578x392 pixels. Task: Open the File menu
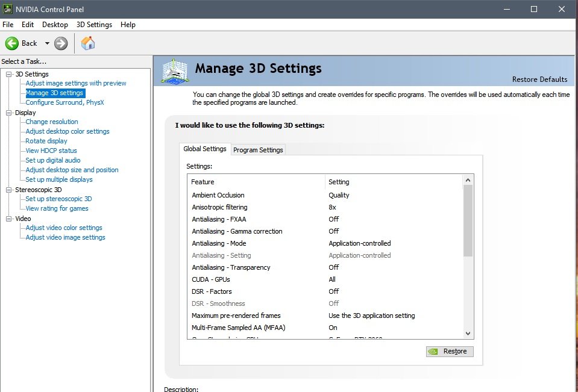[x=8, y=25]
